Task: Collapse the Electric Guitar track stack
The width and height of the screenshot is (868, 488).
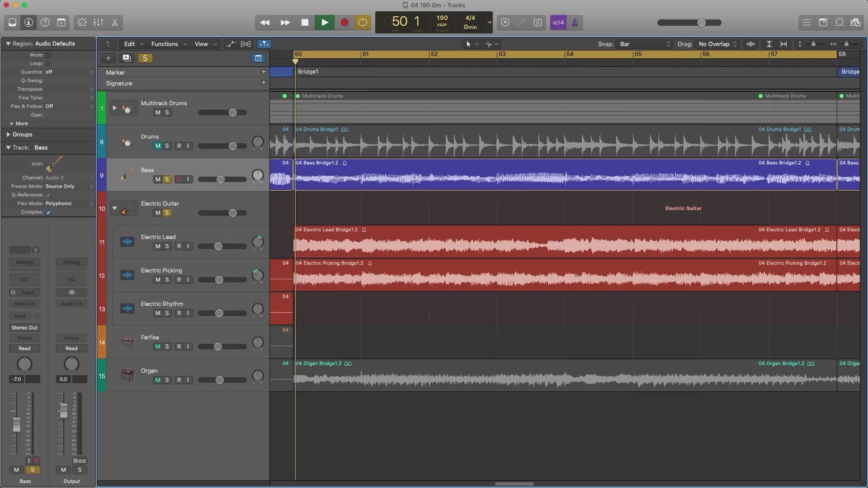Action: click(114, 209)
